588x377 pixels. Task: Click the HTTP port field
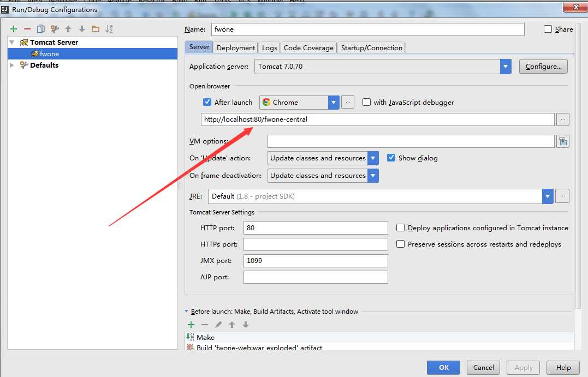click(316, 228)
